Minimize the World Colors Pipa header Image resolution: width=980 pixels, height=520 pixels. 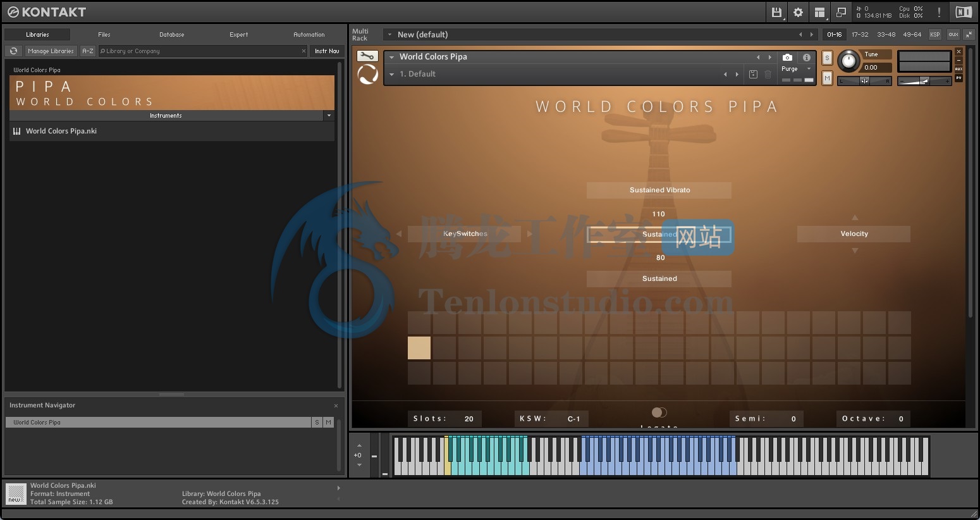click(959, 61)
